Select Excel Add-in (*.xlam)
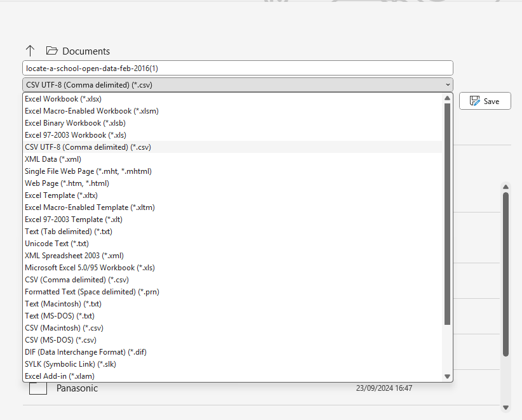522x420 pixels. pyautogui.click(x=233, y=376)
